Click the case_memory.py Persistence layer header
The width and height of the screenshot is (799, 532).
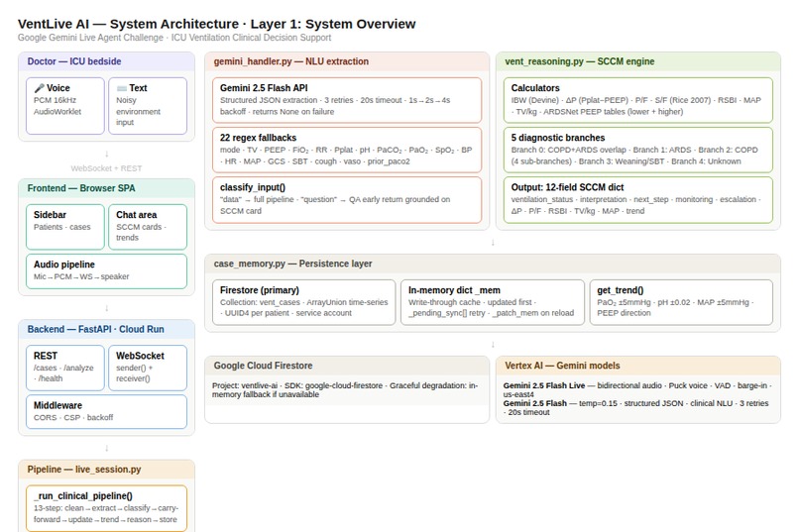[x=493, y=264]
